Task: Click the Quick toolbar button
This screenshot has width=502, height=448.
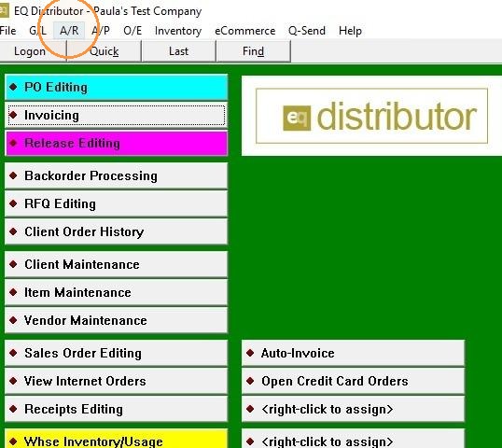Action: coord(105,51)
